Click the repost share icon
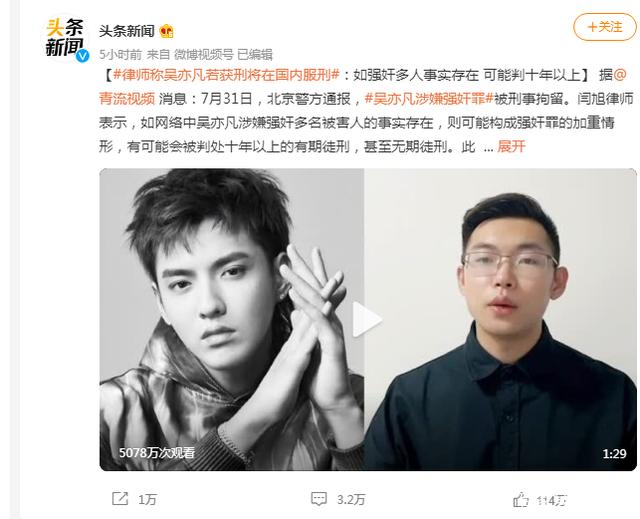This screenshot has height=519, width=640. (120, 499)
